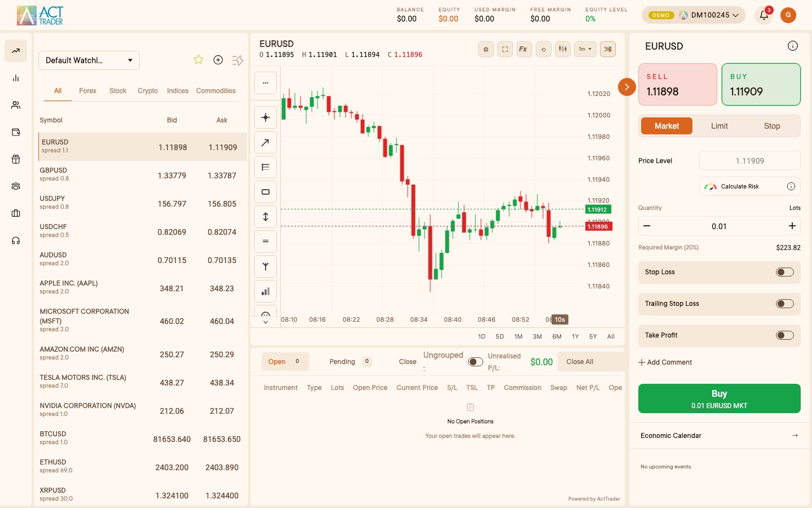The width and height of the screenshot is (812, 508).
Task: Switch to the Crypto watchlist tab
Action: point(148,91)
